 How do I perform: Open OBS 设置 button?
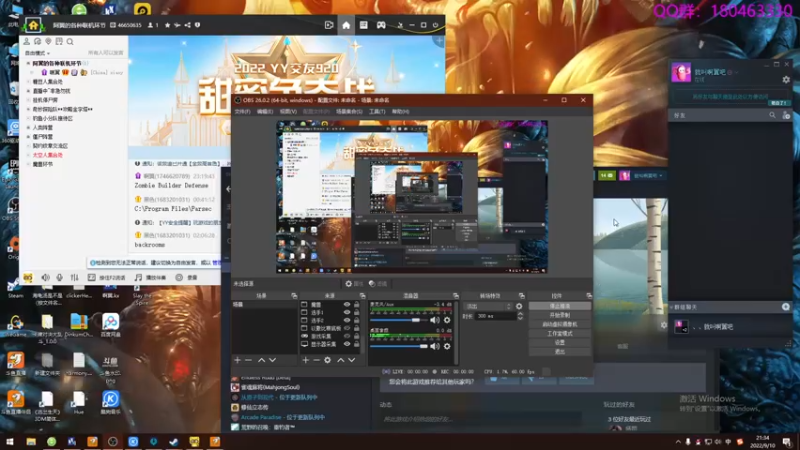[x=560, y=343]
